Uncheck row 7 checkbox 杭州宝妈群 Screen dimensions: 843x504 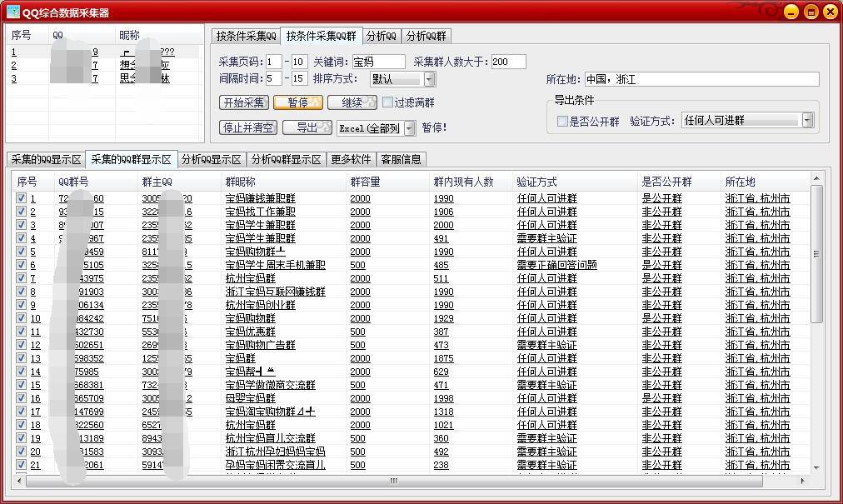(21, 278)
